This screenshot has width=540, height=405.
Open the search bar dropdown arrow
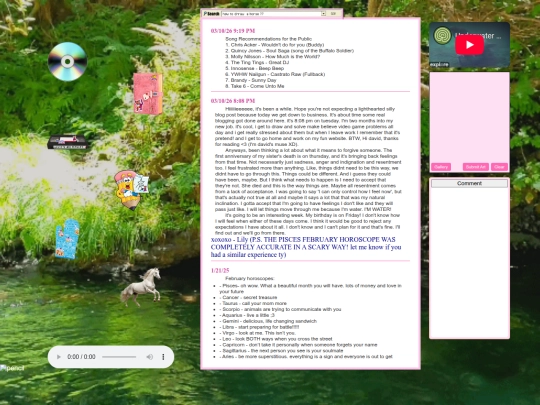[323, 13]
